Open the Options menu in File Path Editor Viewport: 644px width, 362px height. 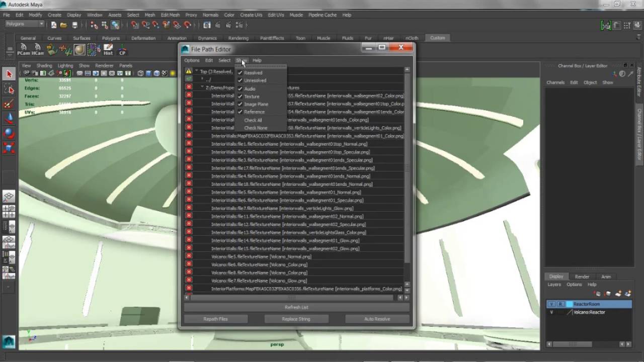click(x=192, y=60)
